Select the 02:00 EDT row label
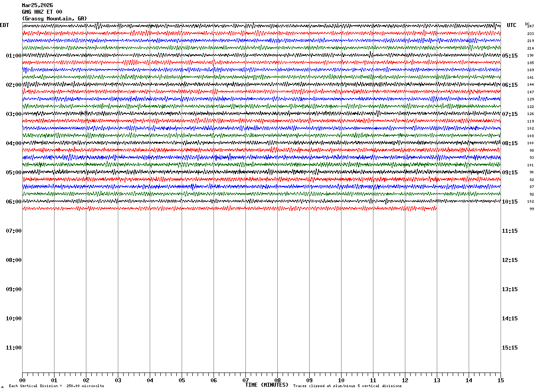Image resolution: width=536 pixels, height=392 pixels. pos(14,85)
